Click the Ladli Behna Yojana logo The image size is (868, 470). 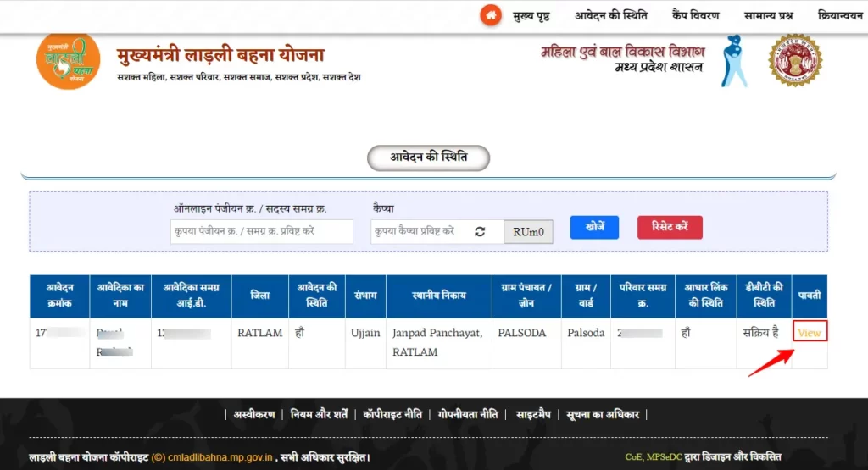pyautogui.click(x=68, y=60)
